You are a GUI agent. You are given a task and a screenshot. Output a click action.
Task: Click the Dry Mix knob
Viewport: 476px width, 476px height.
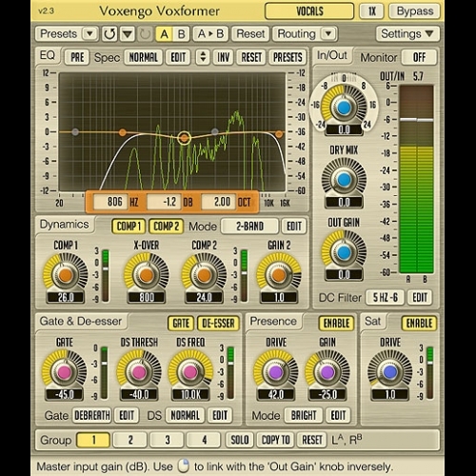[x=344, y=180]
